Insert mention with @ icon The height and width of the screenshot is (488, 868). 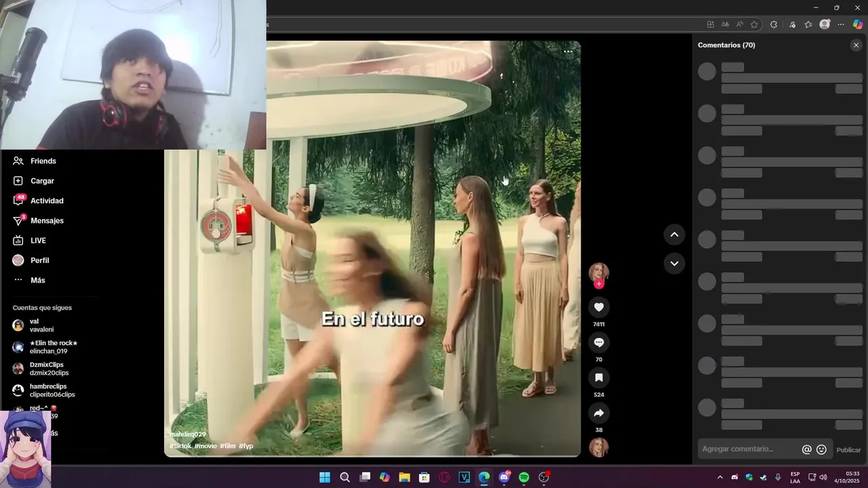[806, 449]
